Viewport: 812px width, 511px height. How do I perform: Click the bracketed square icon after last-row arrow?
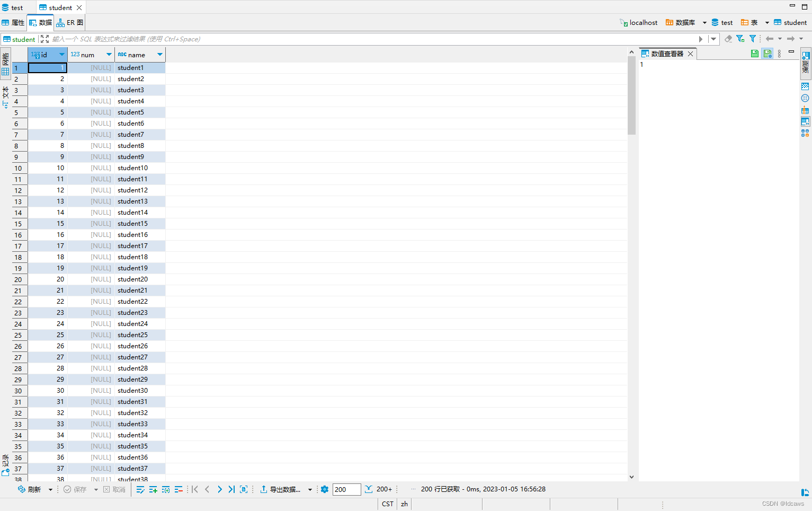coord(244,489)
